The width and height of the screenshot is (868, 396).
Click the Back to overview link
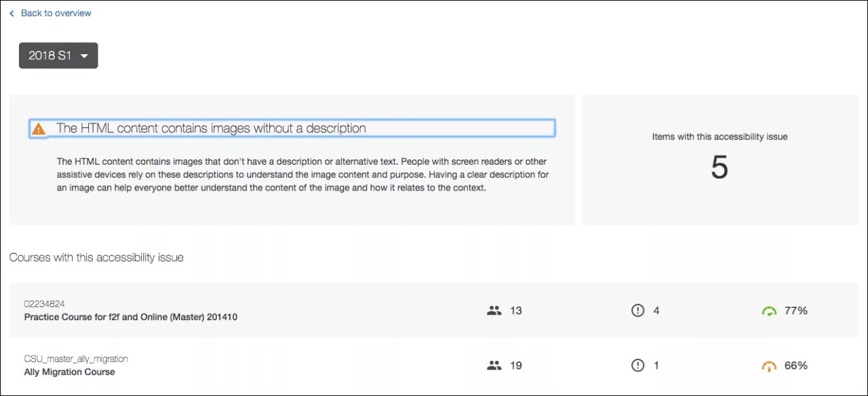[x=56, y=13]
